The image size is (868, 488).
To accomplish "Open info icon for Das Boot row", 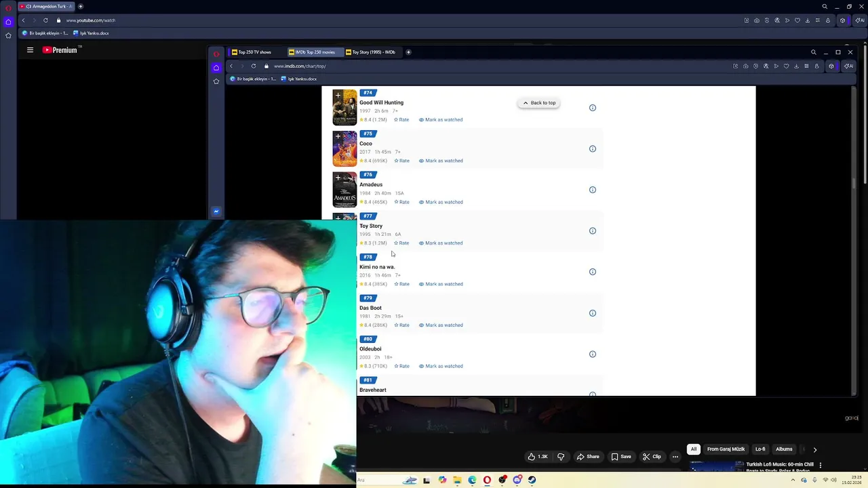I will click(x=592, y=313).
